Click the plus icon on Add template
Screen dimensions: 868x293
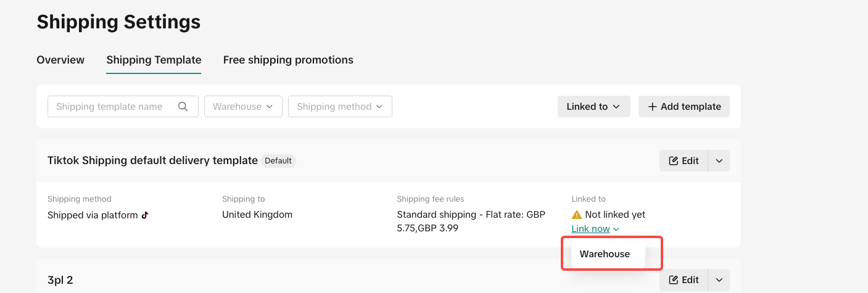click(652, 106)
